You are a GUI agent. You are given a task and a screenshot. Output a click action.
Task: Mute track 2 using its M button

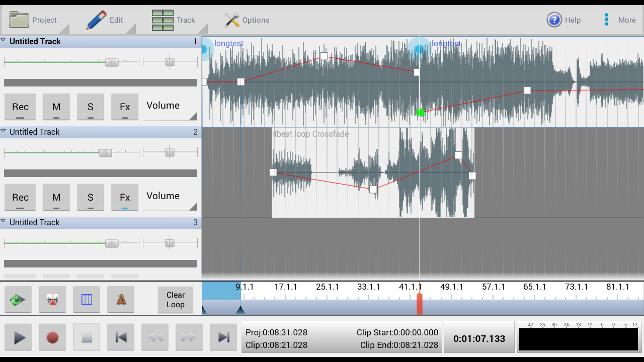[56, 197]
